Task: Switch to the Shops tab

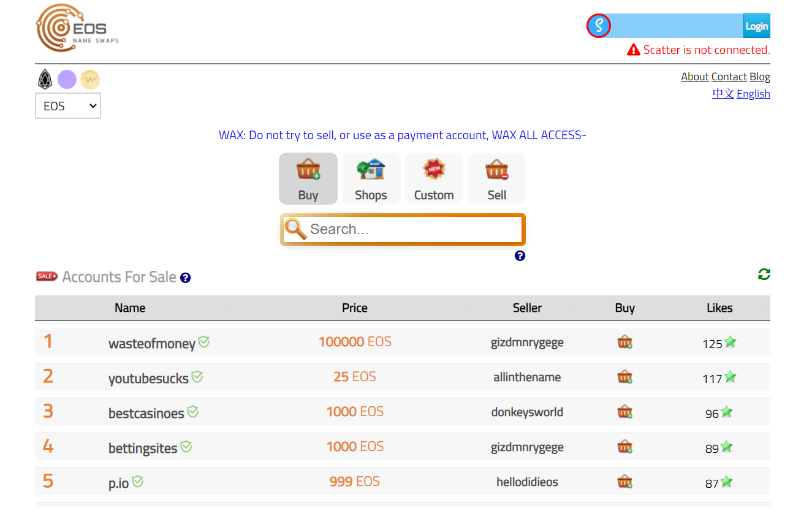Action: point(371,178)
